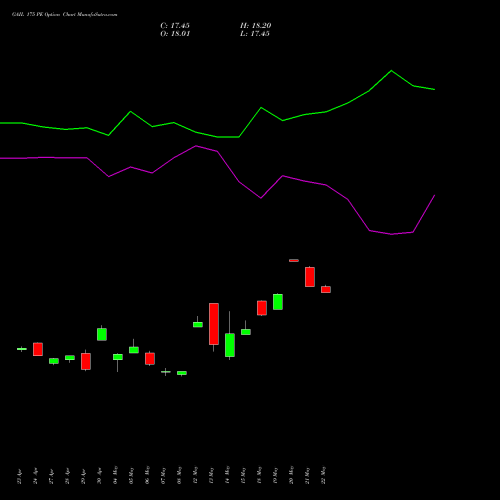
Task: Click the '30 Apr' date axis label
Action: [99, 477]
